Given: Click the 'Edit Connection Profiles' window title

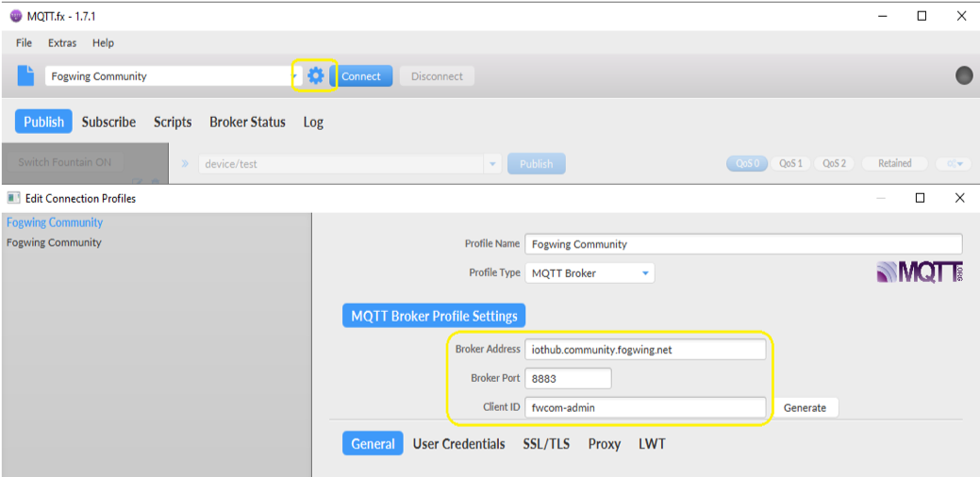Looking at the screenshot, I should [x=80, y=199].
